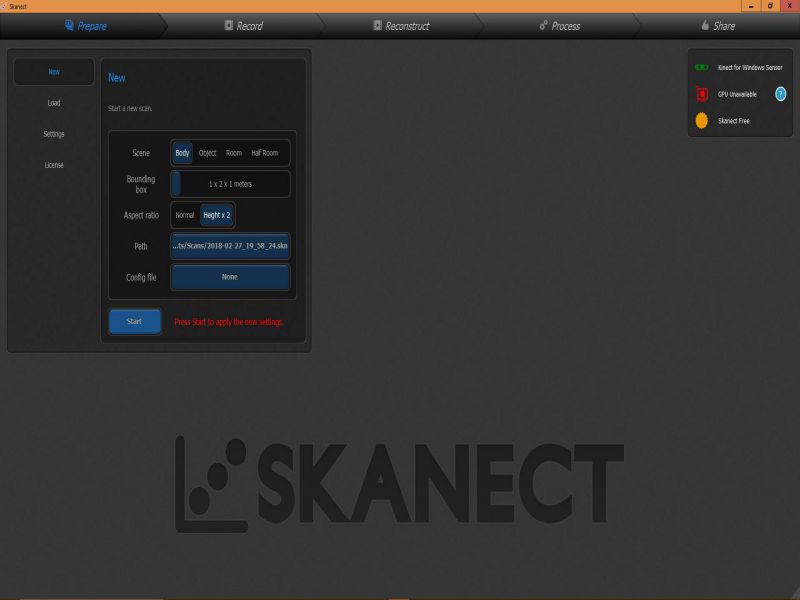
Task: Click the Config file None button
Action: pyautogui.click(x=231, y=277)
